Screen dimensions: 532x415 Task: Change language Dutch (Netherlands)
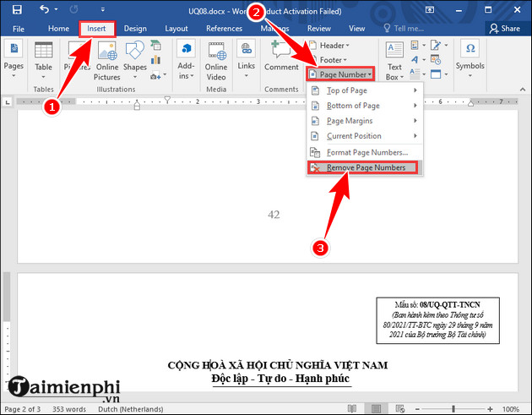click(131, 409)
